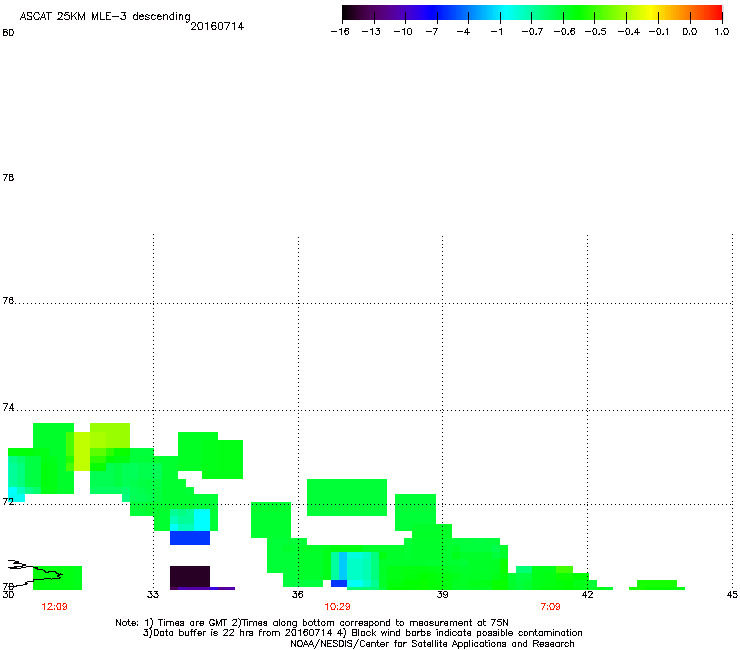
Task: Click the dark purple data block near longitude 33
Action: (x=190, y=576)
